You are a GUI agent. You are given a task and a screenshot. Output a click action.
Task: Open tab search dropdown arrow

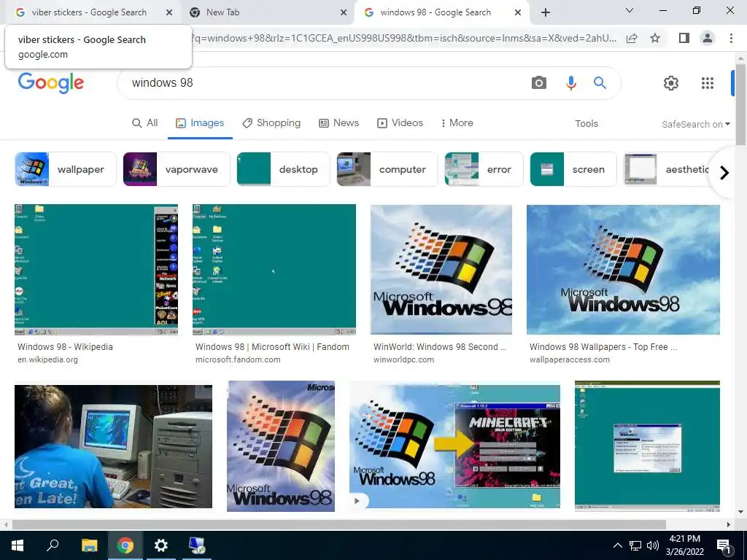coord(630,10)
